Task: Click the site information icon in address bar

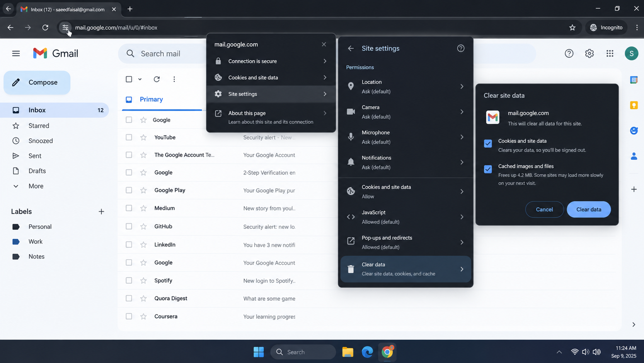Action: (65, 27)
